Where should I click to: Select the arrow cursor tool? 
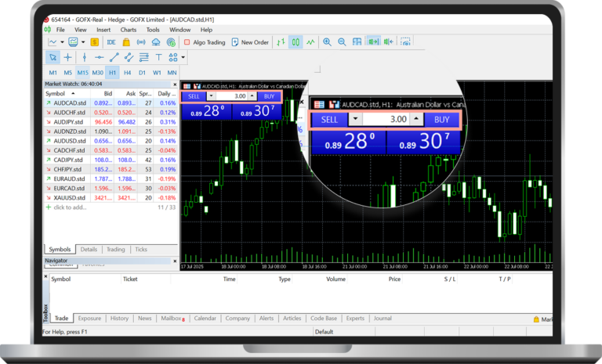53,57
